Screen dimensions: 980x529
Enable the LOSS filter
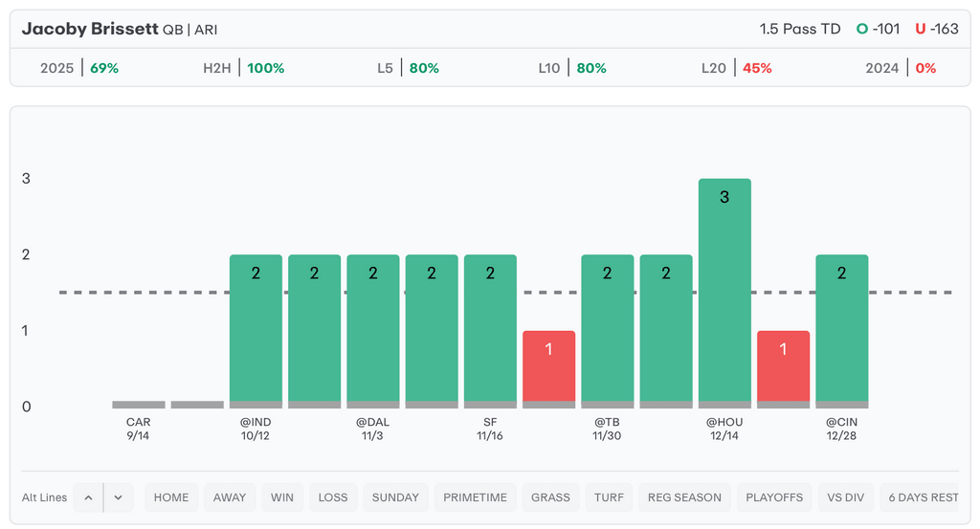tap(333, 497)
